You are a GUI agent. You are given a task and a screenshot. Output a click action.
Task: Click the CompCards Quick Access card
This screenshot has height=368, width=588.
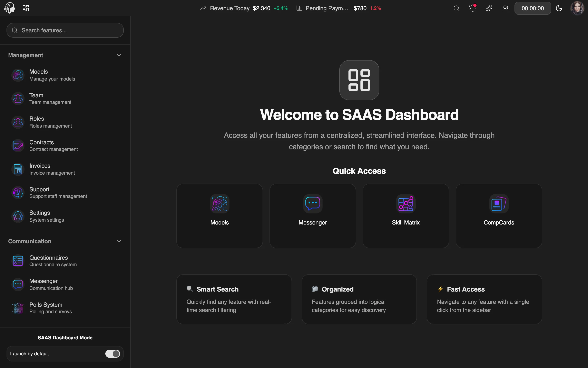tap(499, 216)
